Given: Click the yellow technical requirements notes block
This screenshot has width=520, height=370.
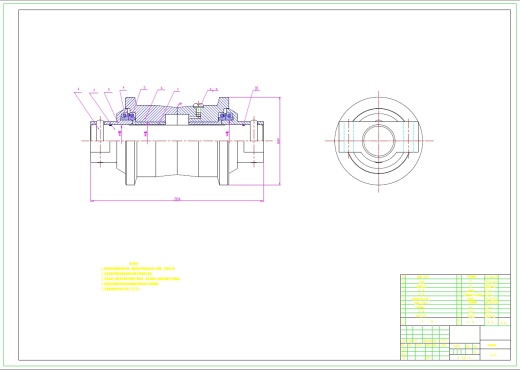Looking at the screenshot, I should pyautogui.click(x=141, y=277).
